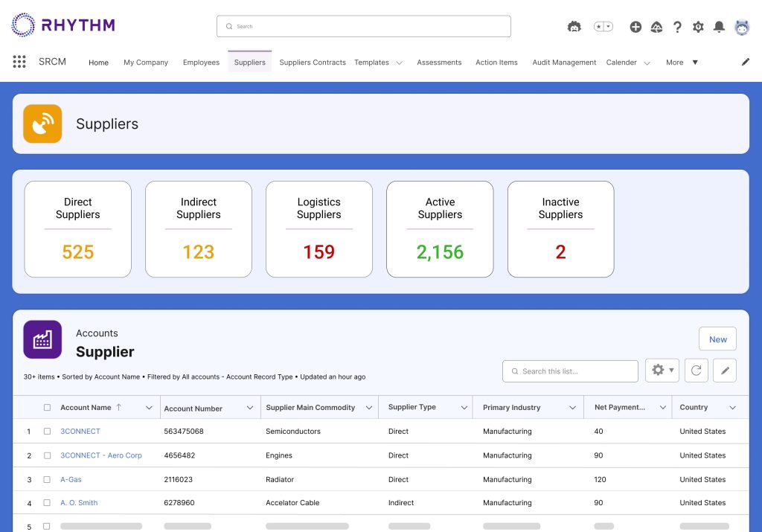Open the App Launcher grid icon
Image resolution: width=762 pixels, height=532 pixels.
pyautogui.click(x=19, y=62)
